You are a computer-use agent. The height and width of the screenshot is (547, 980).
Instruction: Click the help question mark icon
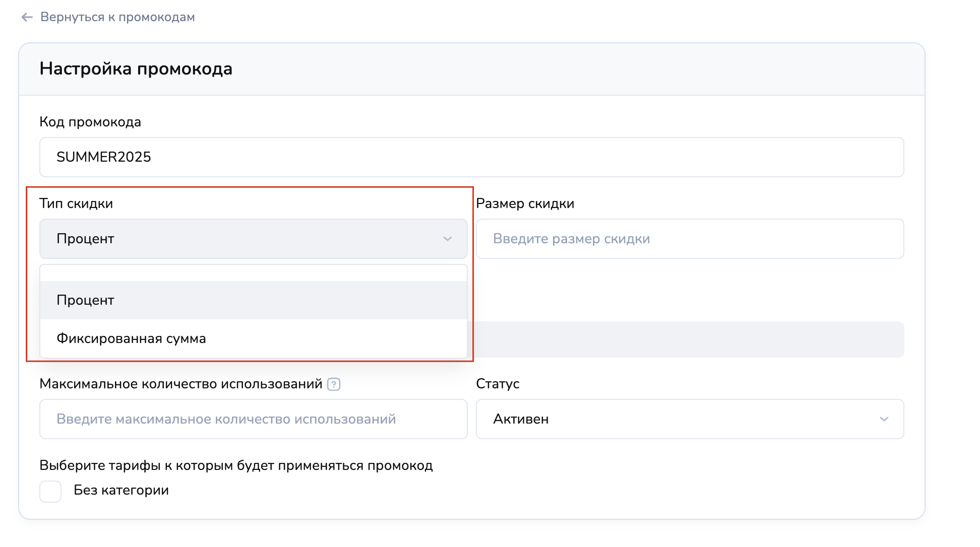[x=334, y=384]
